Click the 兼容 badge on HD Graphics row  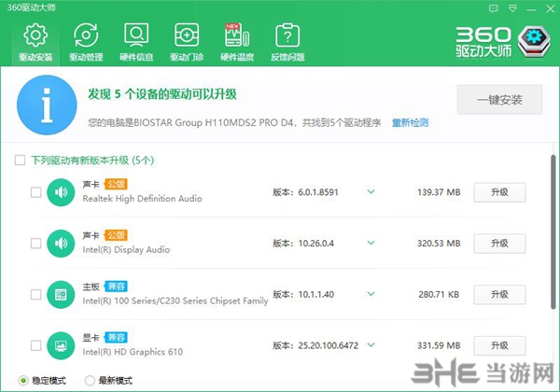116,337
